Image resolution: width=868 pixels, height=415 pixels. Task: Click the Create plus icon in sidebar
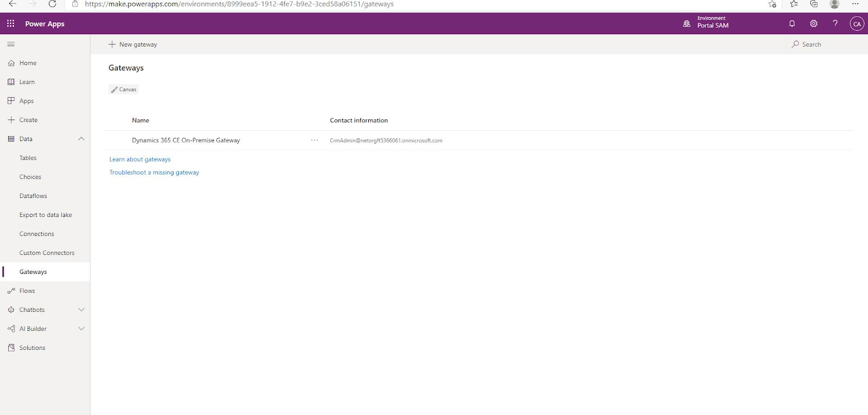click(11, 120)
